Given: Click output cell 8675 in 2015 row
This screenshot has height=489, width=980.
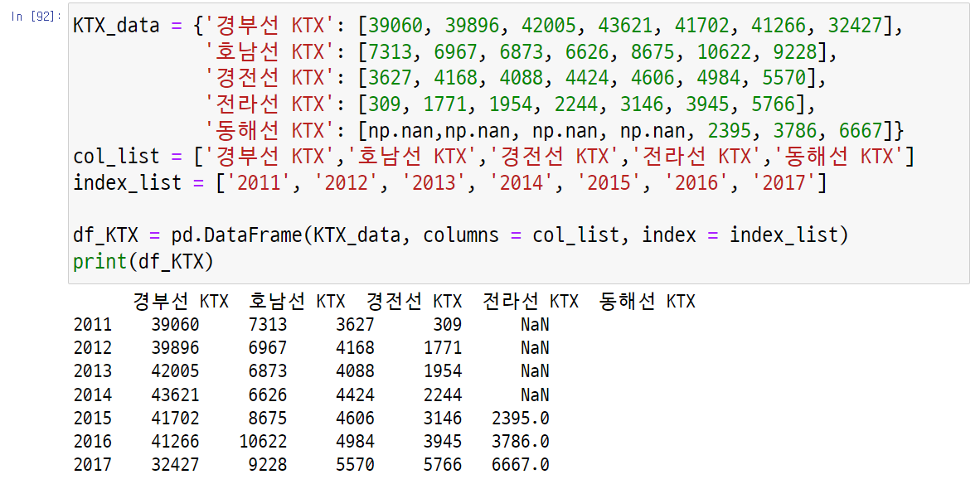Looking at the screenshot, I should (268, 418).
